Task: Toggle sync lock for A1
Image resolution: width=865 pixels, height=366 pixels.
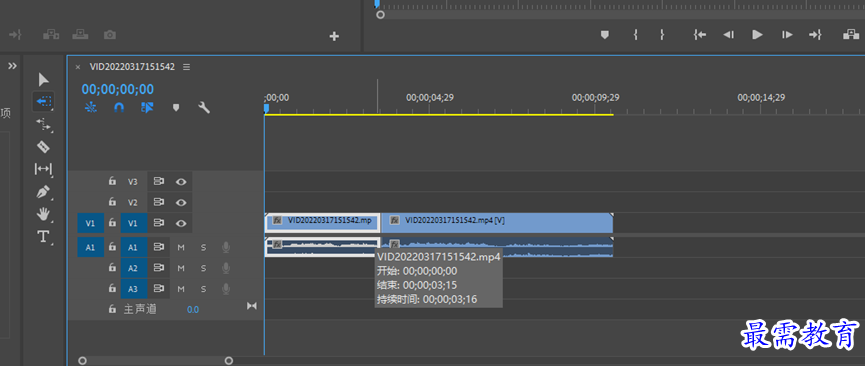Action: coord(159,247)
